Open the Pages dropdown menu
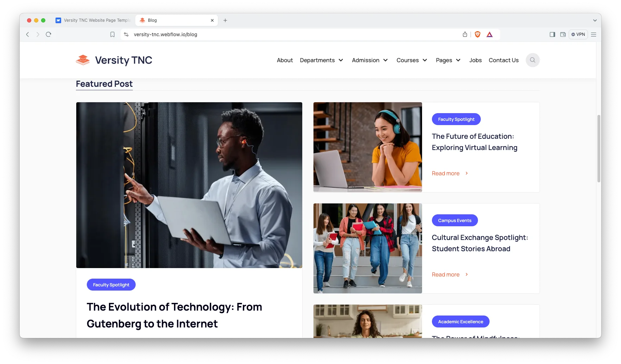 [x=448, y=60]
